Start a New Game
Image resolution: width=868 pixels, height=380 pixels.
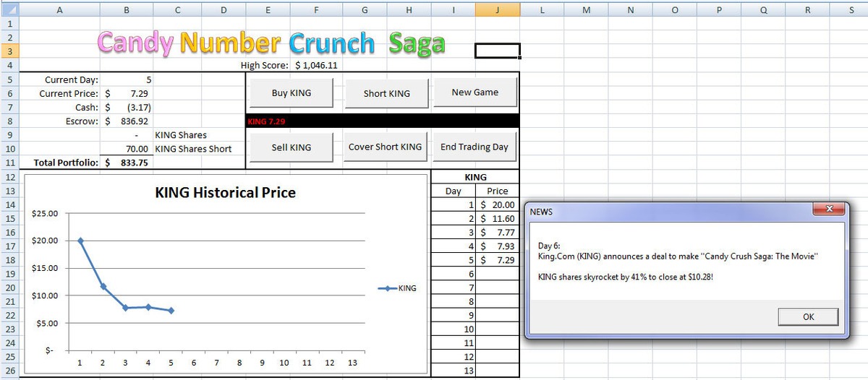point(475,92)
